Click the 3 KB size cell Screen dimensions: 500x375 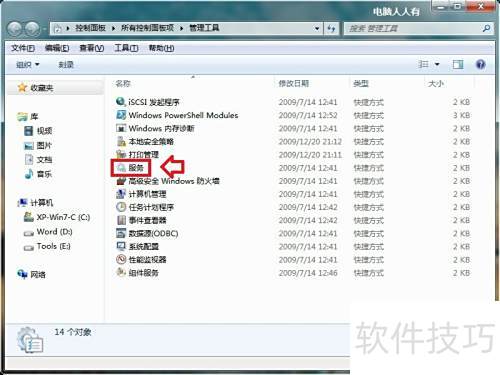tap(461, 115)
